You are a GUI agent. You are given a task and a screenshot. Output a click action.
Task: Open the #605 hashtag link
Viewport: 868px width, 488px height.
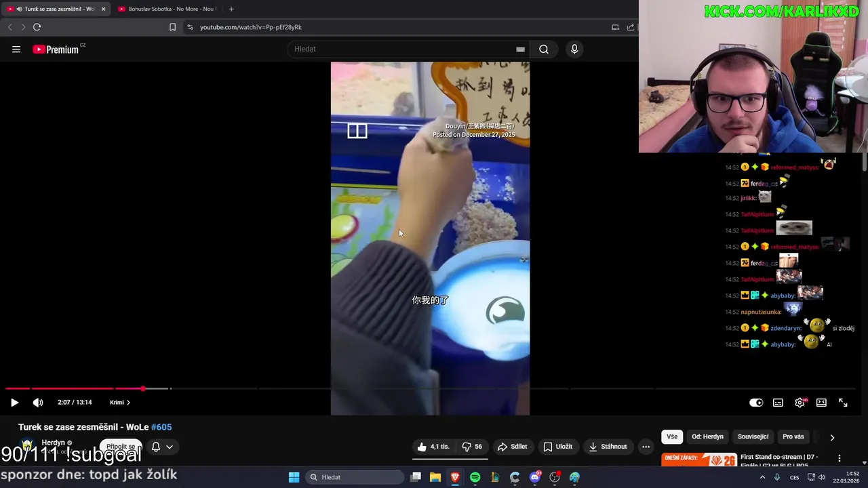tap(161, 427)
